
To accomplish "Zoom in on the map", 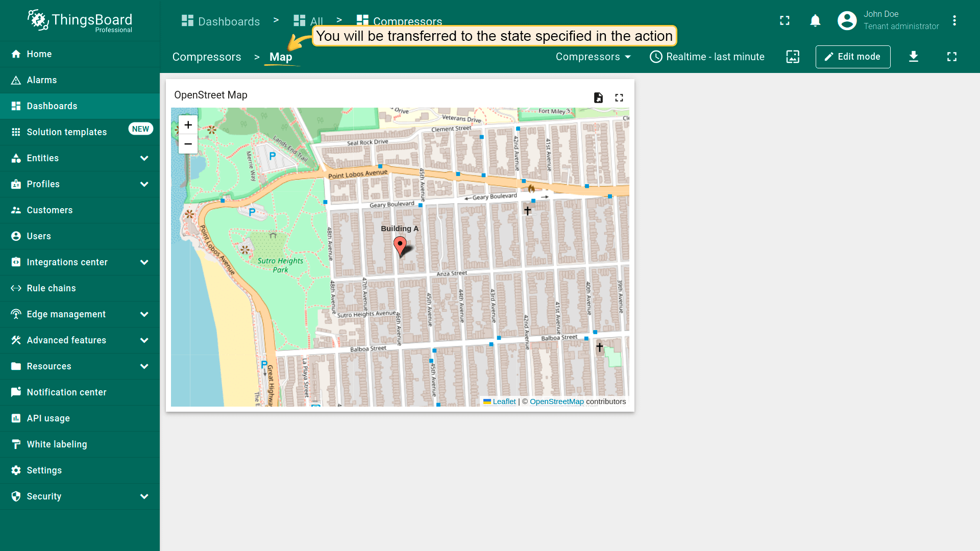I will (188, 125).
